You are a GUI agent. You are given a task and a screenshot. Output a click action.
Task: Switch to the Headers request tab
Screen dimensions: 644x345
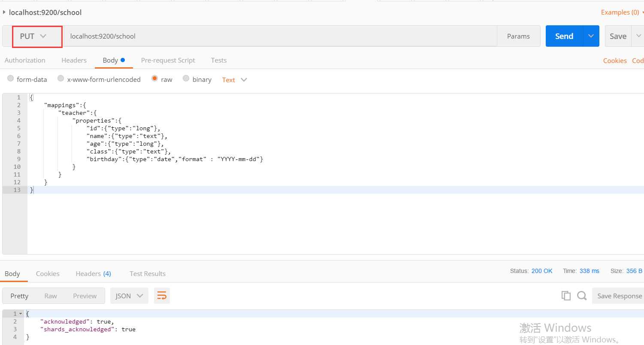click(x=74, y=60)
